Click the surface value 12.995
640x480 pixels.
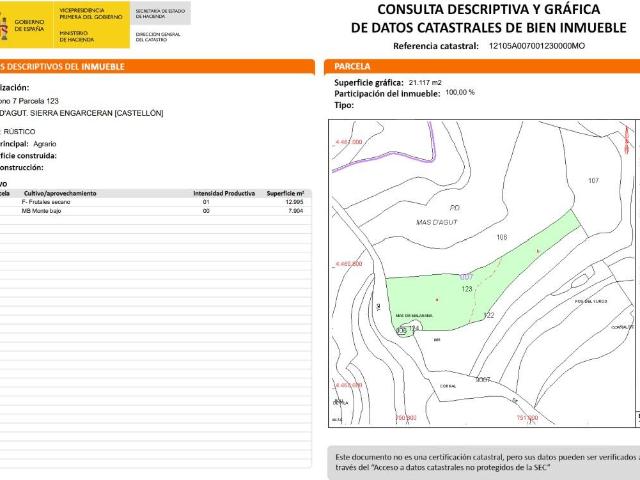[x=294, y=202]
